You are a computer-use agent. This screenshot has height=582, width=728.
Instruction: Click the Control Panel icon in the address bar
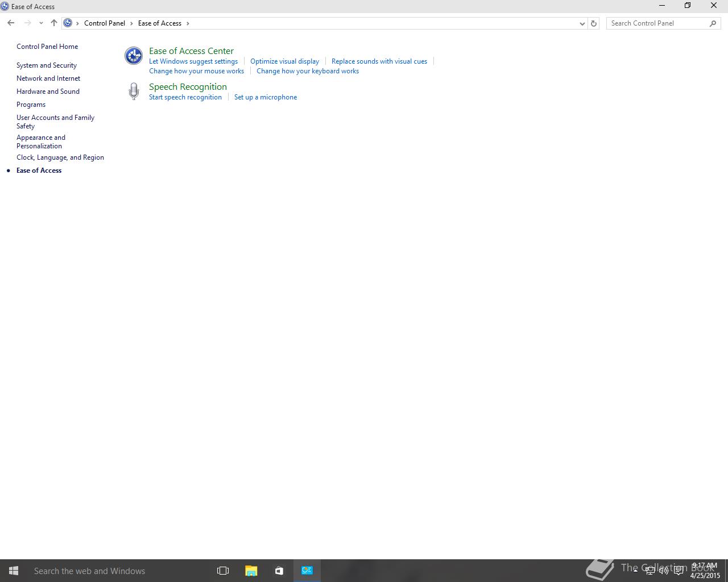68,23
